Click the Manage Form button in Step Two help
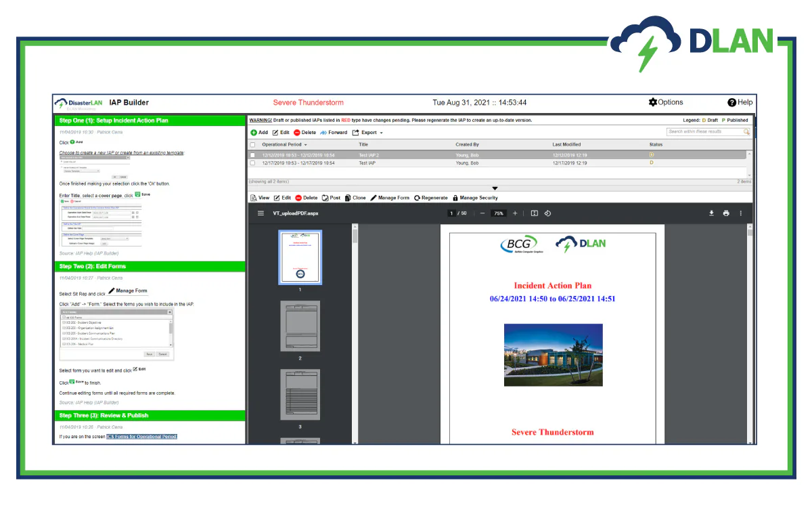This screenshot has height=516, width=812. click(x=128, y=291)
